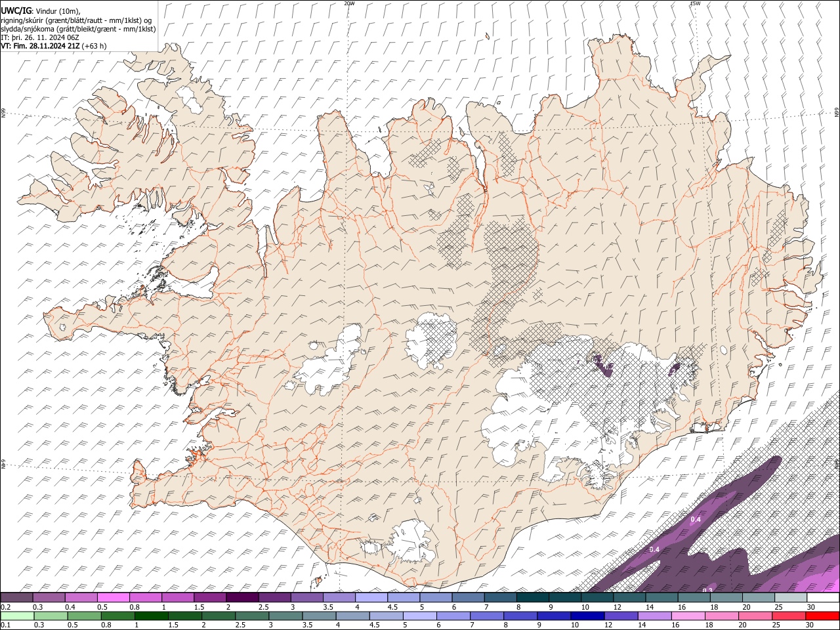Pick the lower legend swatch between 3 and 3.5
Image resolution: width=840 pixels, height=630 pixels.
(x=285, y=616)
